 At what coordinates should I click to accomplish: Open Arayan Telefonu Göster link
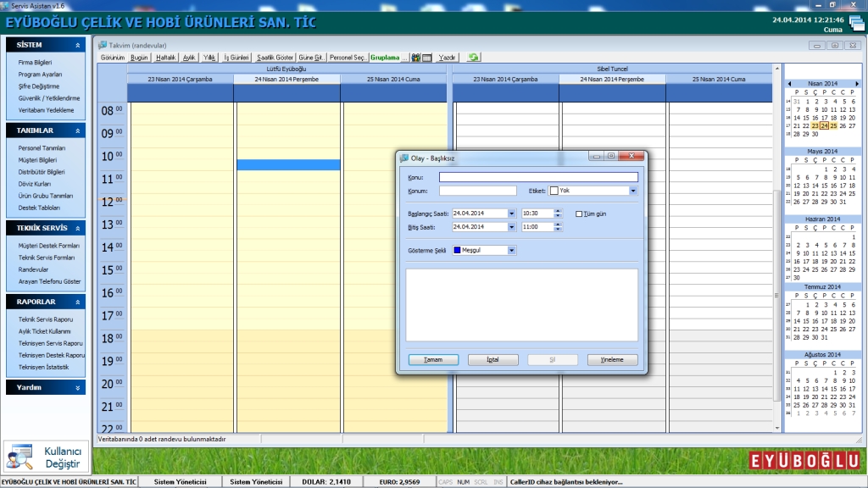coord(49,281)
